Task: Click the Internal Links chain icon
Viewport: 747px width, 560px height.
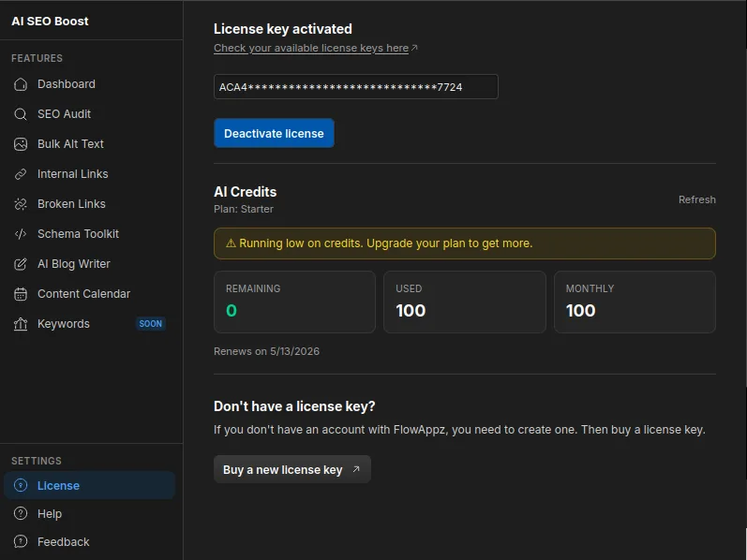Action: tap(21, 174)
